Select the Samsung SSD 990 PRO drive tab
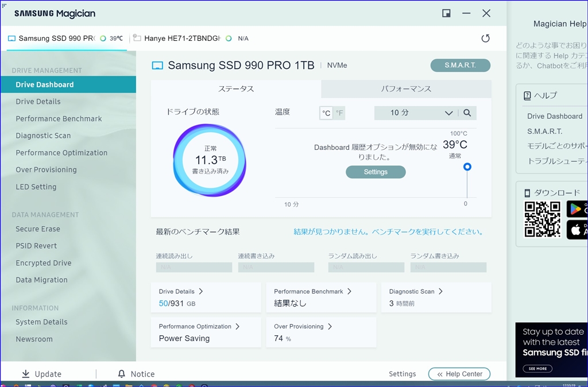 65,38
